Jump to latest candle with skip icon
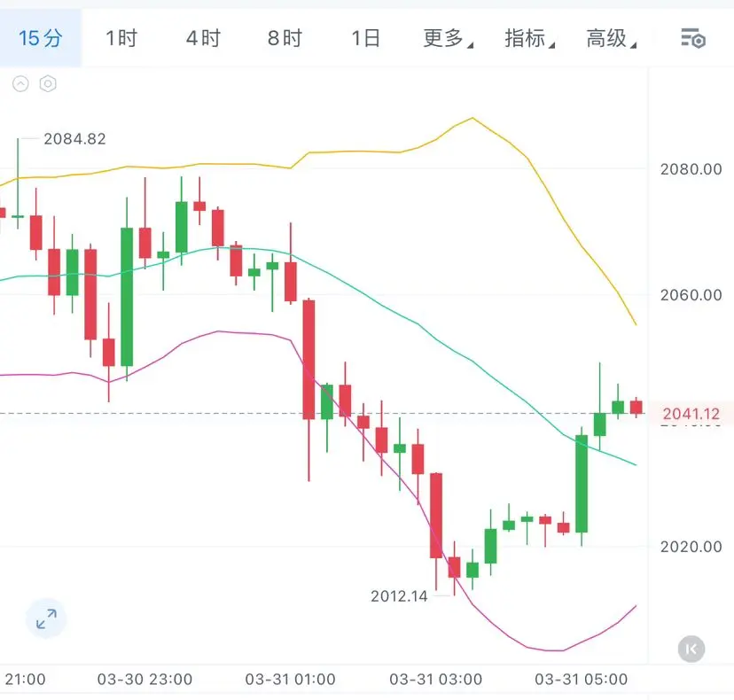 pos(691,649)
